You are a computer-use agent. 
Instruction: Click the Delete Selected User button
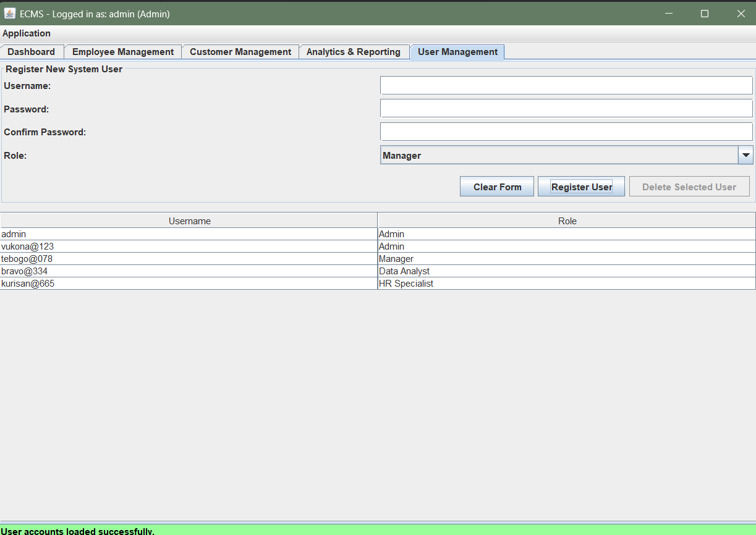689,186
